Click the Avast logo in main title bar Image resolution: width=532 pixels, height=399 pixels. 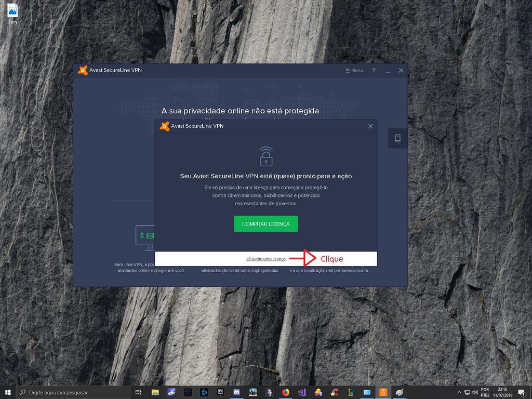click(x=83, y=70)
